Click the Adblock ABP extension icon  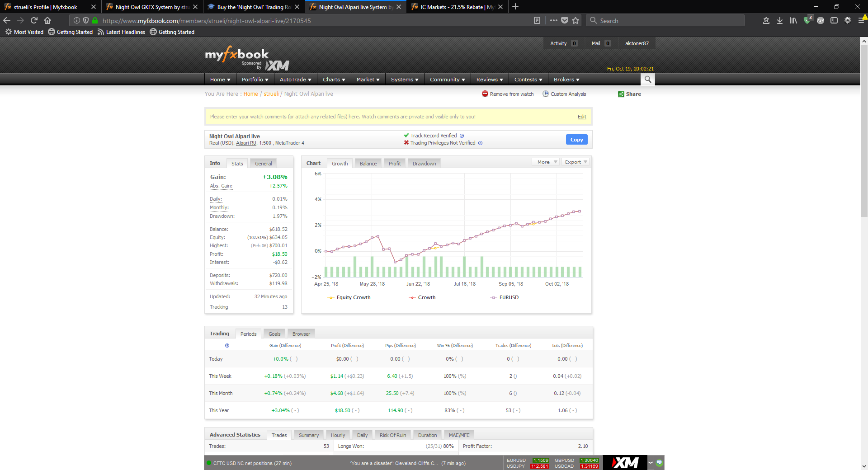tap(821, 20)
